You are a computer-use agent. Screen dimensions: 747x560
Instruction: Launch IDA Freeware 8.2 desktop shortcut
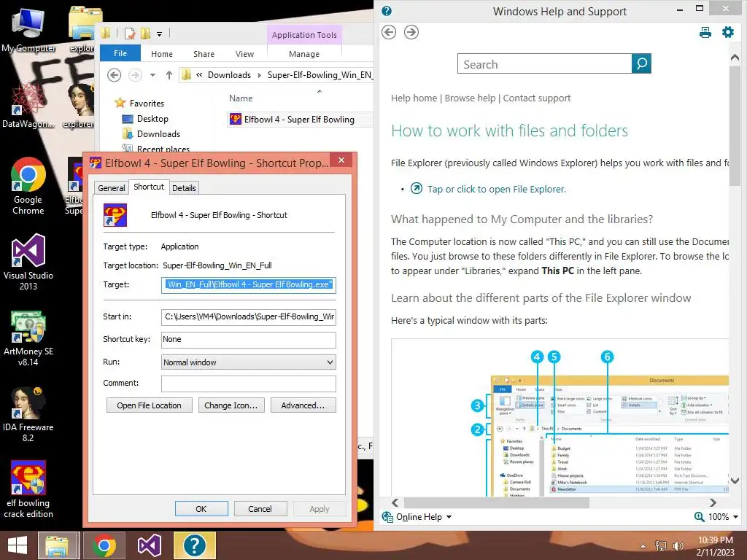[28, 414]
